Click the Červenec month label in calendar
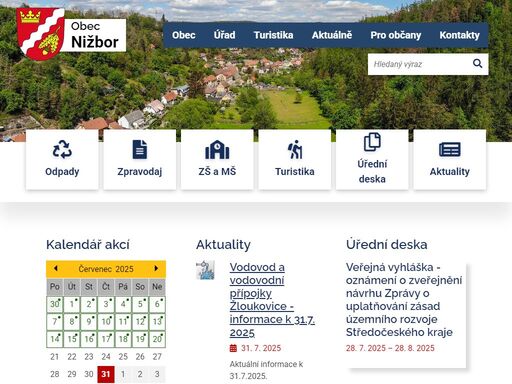This screenshot has width=512, height=384. coord(95,269)
